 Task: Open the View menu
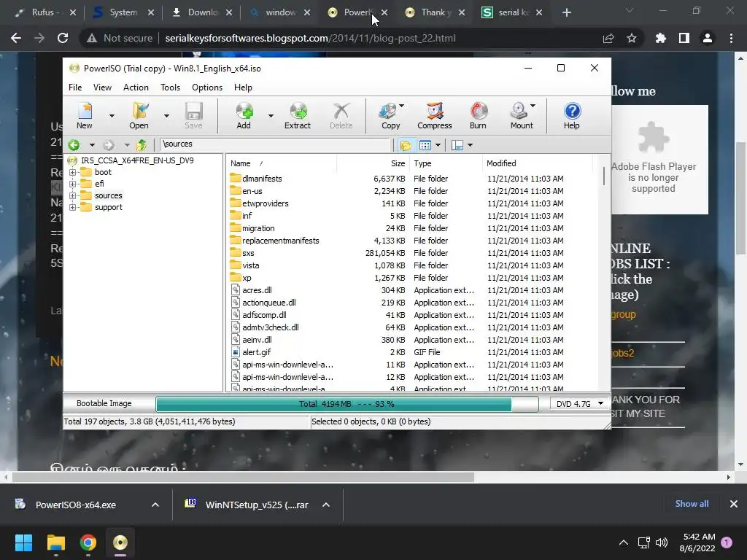[102, 87]
